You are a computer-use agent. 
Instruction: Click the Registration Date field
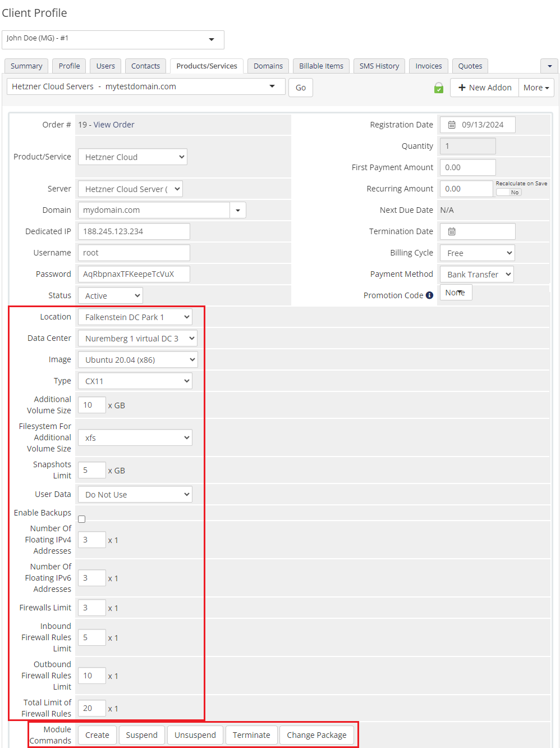(x=478, y=125)
